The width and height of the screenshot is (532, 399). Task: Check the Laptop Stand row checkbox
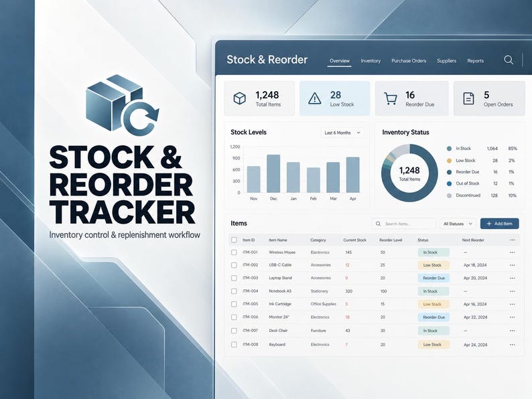[234, 278]
